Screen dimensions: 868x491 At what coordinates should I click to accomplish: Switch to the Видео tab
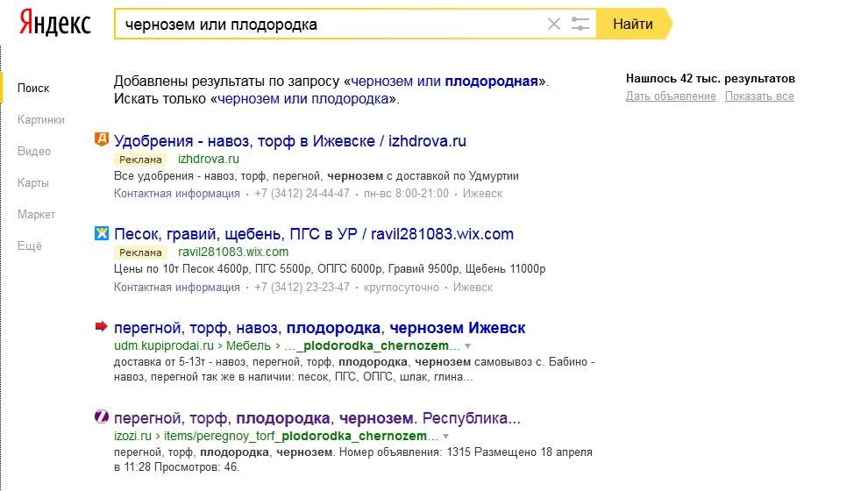(x=34, y=151)
